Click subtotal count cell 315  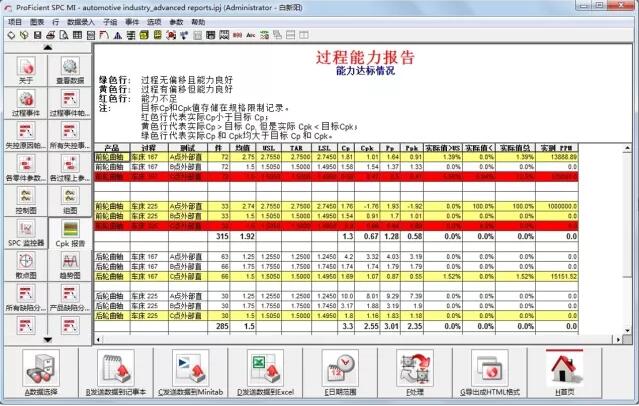[219, 236]
